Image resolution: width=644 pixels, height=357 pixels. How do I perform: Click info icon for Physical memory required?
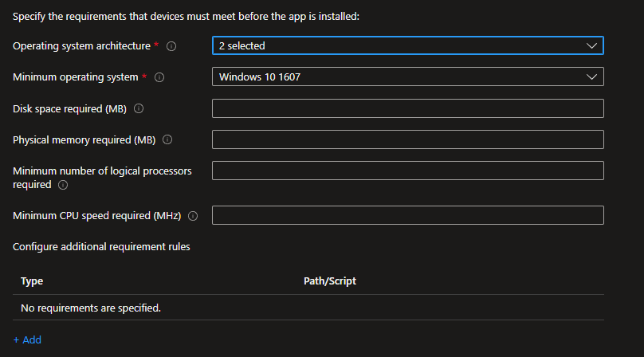(x=167, y=139)
